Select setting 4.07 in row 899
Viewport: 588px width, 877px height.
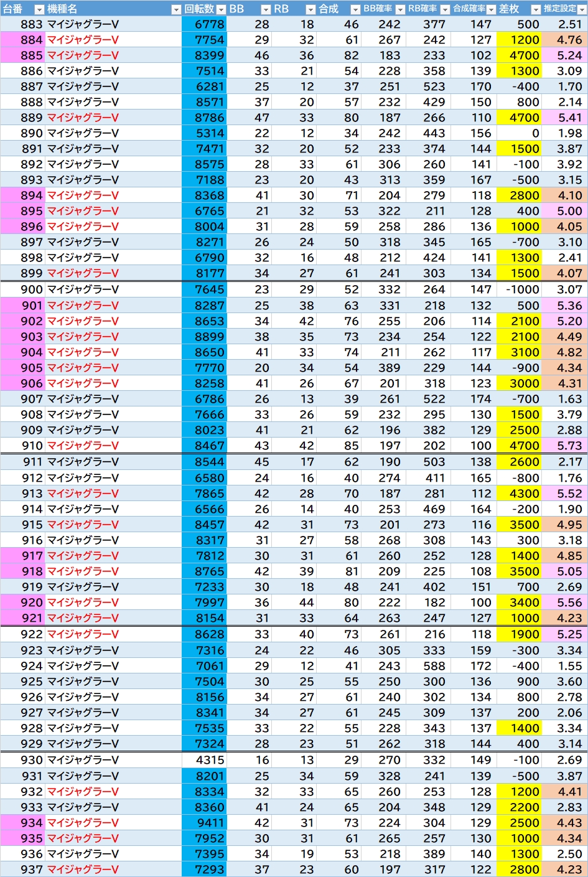(564, 273)
